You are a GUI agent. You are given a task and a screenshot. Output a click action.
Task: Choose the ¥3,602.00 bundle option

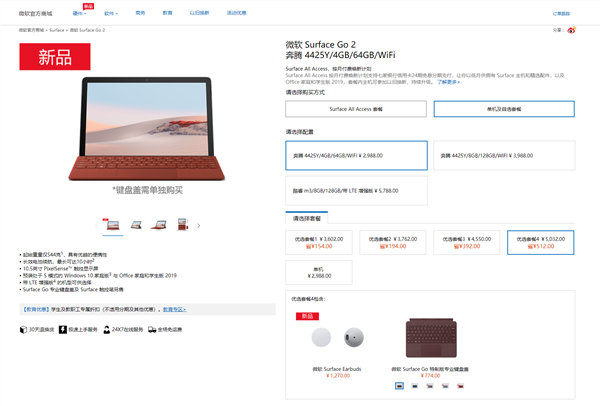[x=319, y=243]
